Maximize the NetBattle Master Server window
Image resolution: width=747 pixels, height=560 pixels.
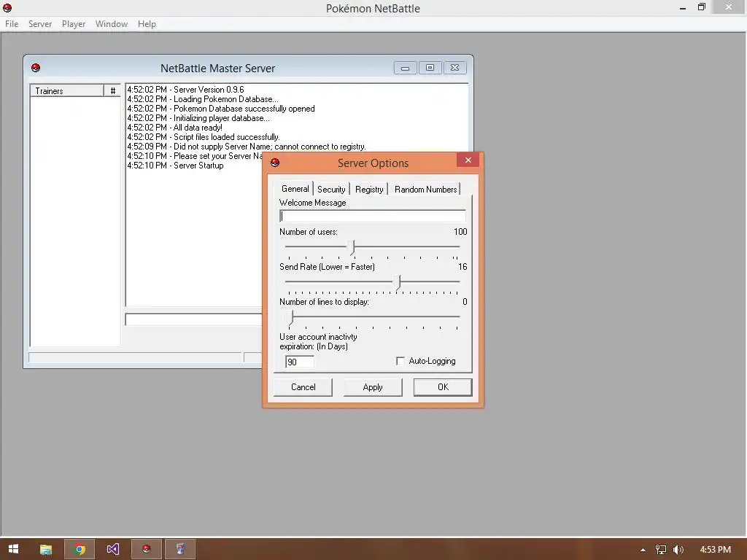(430, 68)
